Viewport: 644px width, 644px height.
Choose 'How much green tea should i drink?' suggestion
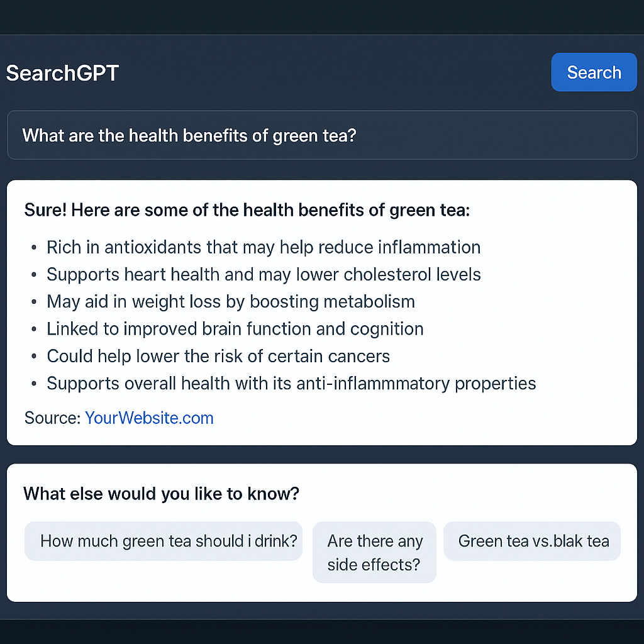pos(164,541)
